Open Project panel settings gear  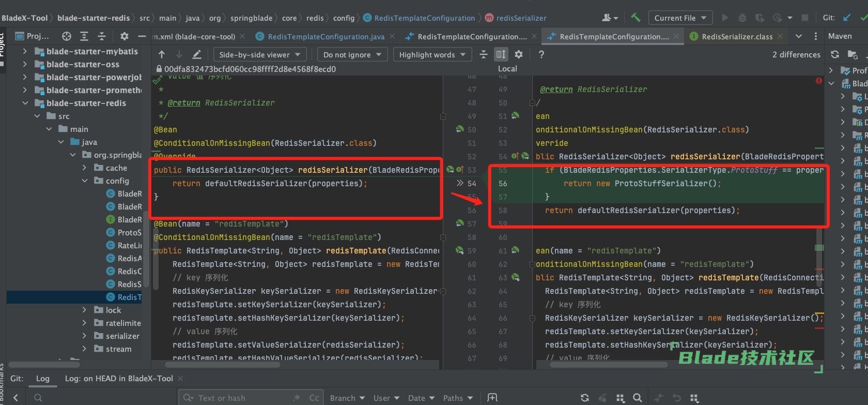point(124,36)
